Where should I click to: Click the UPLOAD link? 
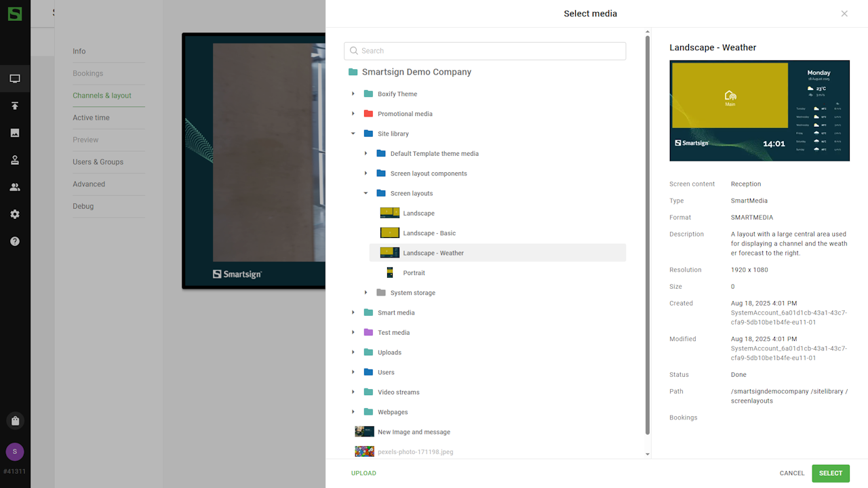(x=363, y=473)
